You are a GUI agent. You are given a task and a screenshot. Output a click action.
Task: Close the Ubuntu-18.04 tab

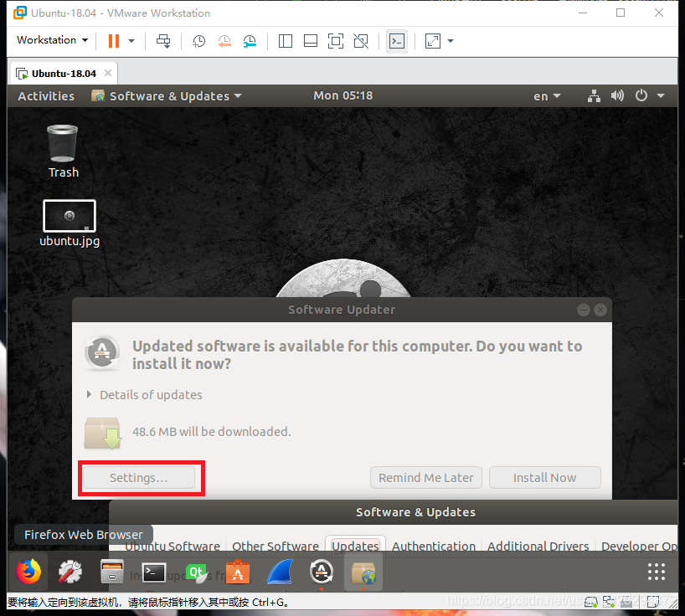[108, 73]
